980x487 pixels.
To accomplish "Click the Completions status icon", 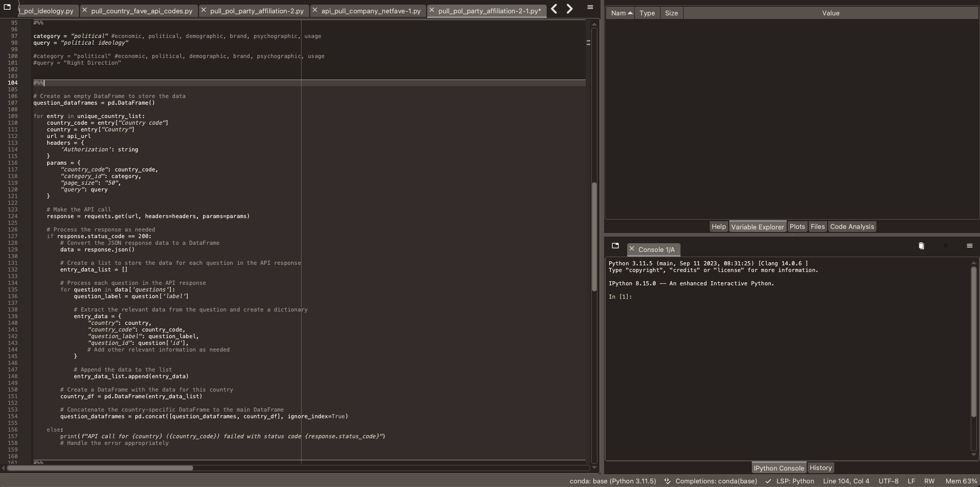I will [667, 481].
